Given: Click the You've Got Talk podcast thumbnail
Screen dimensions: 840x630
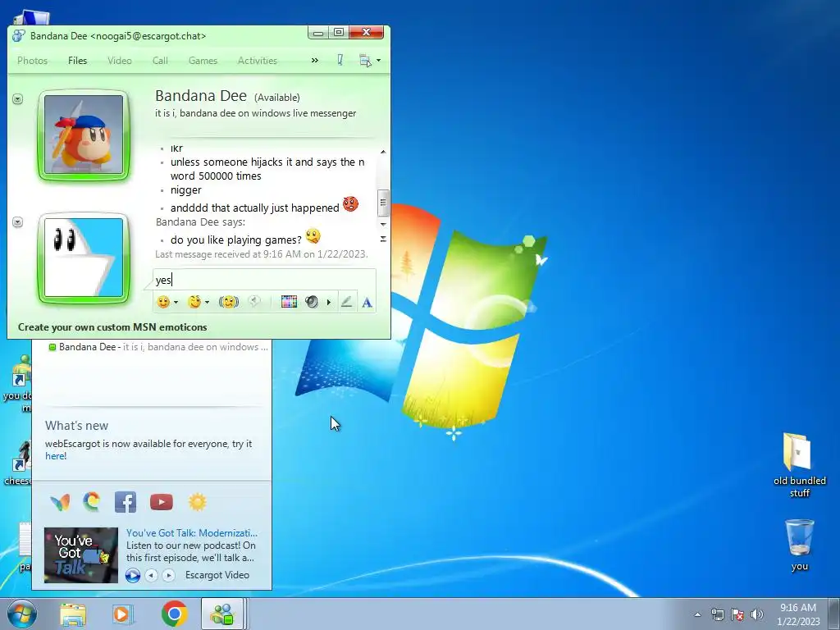Looking at the screenshot, I should click(81, 555).
